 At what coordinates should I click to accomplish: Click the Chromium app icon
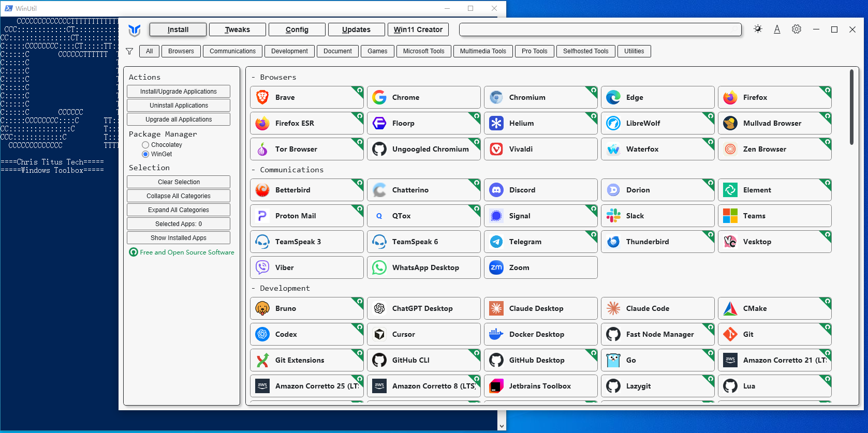pos(496,97)
